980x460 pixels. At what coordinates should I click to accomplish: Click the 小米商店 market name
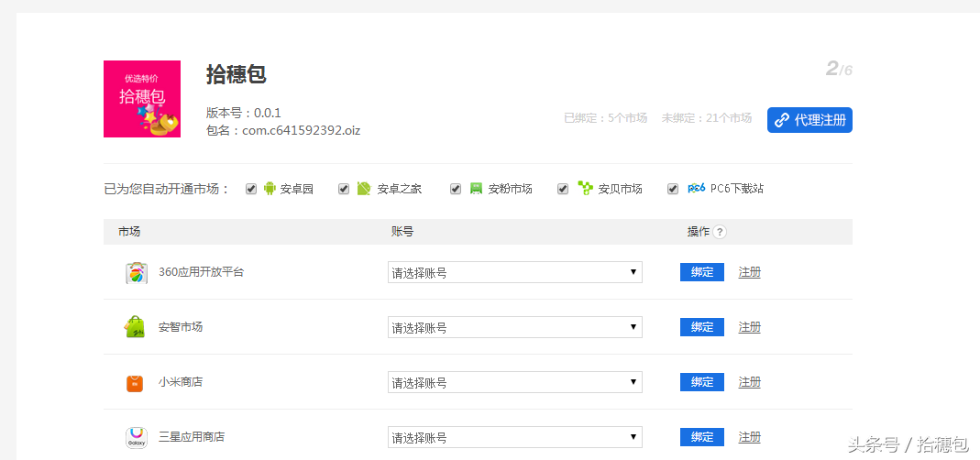tap(181, 382)
